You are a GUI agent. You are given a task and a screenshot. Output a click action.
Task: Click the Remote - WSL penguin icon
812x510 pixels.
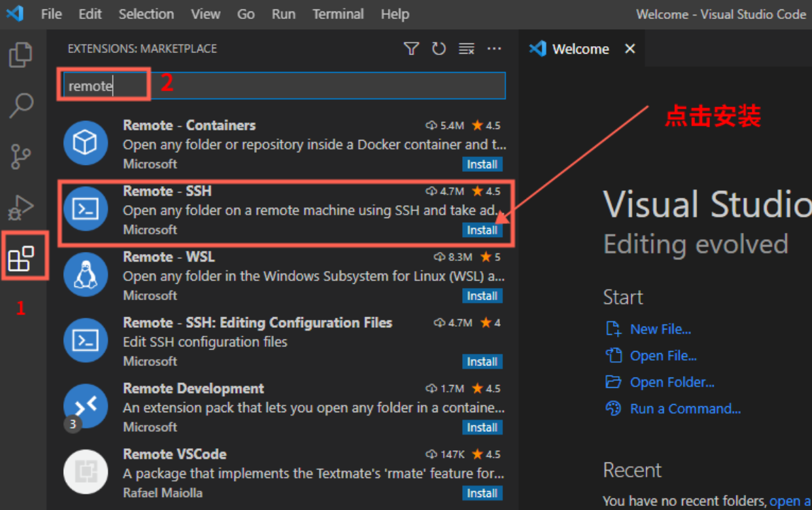coord(86,274)
